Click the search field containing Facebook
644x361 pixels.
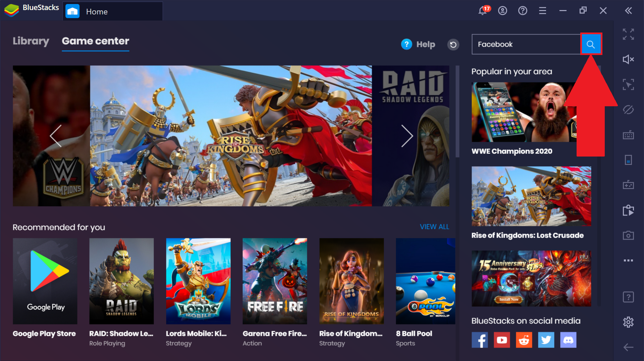tap(526, 44)
